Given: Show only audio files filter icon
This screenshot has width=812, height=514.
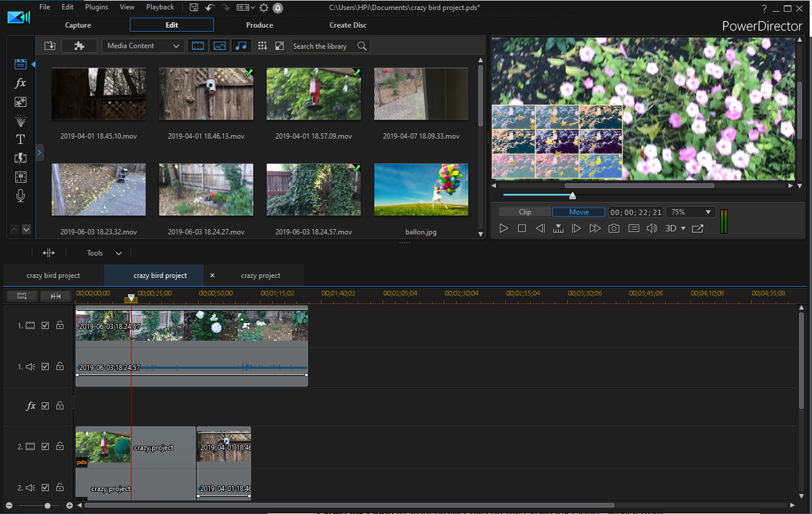Looking at the screenshot, I should pos(241,46).
